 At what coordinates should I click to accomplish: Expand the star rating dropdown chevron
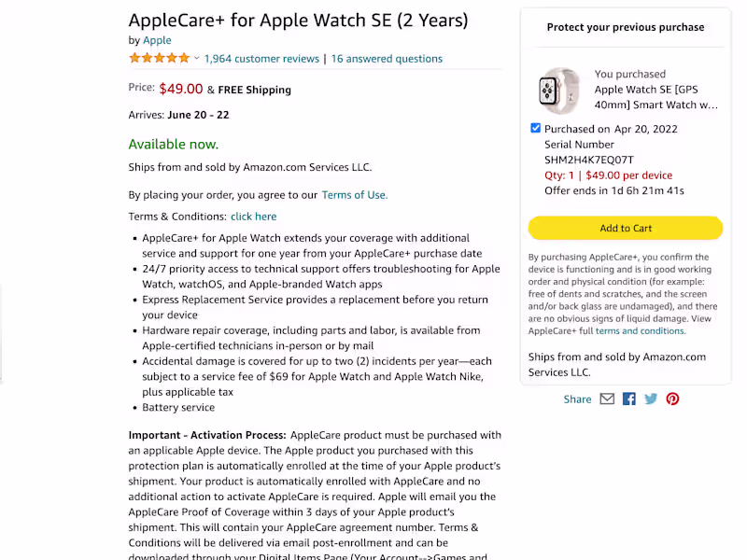point(196,59)
